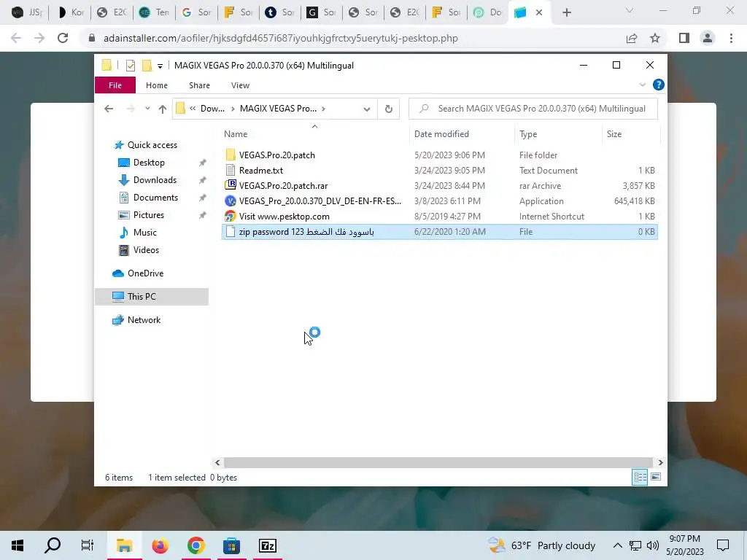The width and height of the screenshot is (747, 560).
Task: Click the Explorer Help question mark icon
Action: click(x=659, y=85)
